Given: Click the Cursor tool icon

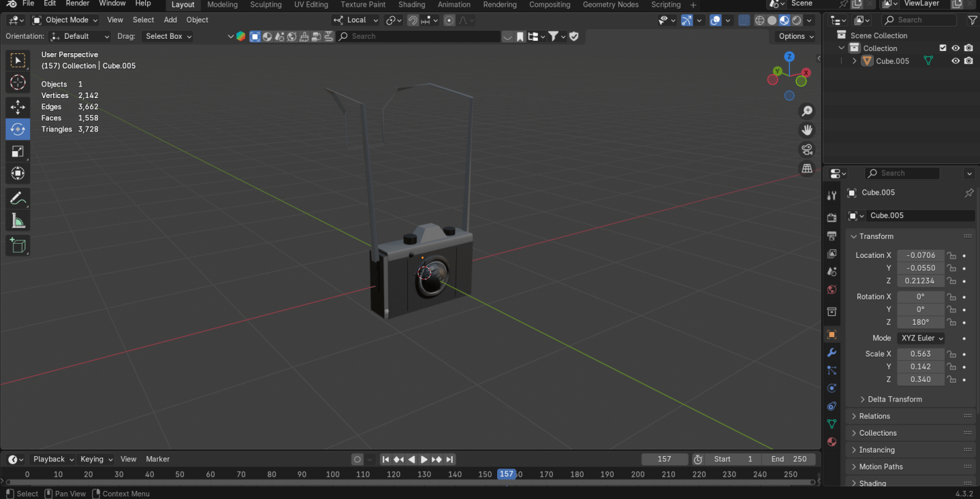Looking at the screenshot, I should point(18,83).
